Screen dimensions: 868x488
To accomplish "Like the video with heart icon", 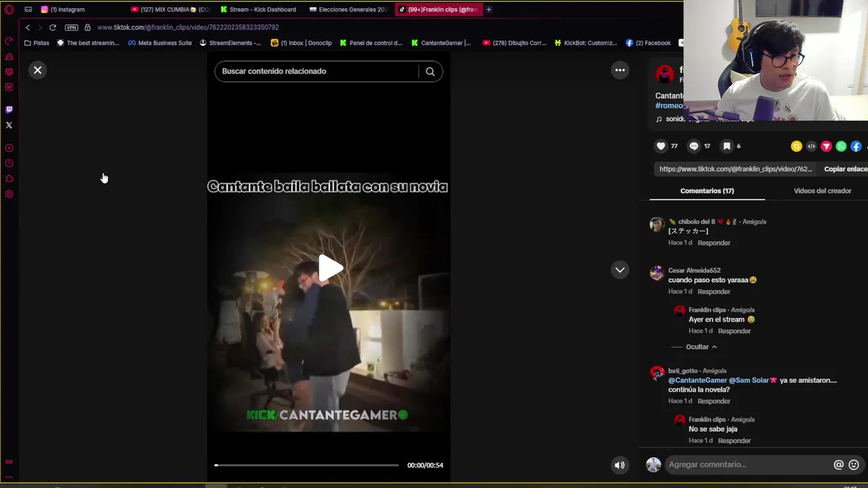I will coord(661,146).
